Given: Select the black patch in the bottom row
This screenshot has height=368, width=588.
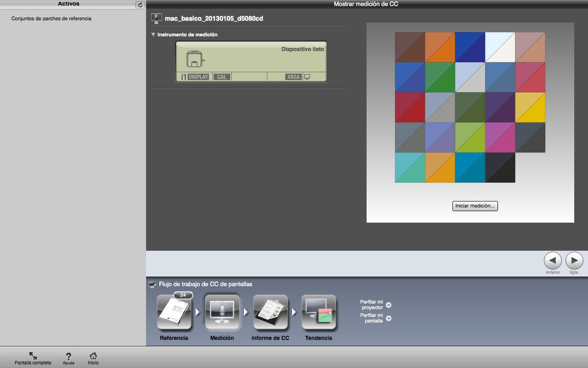Looking at the screenshot, I should (500, 167).
